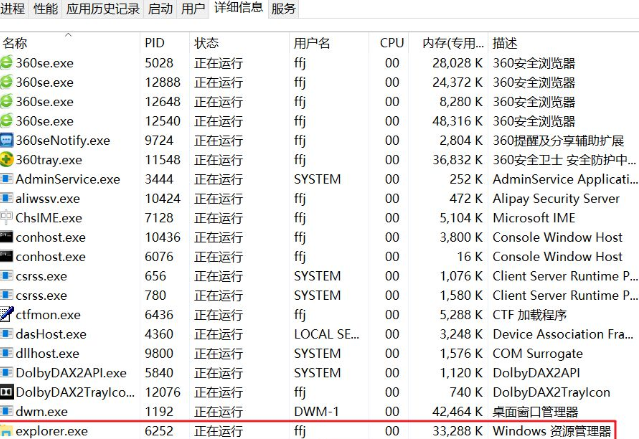Click icon of 360se.exe with PID 5028
639x439 pixels.
click(7, 63)
